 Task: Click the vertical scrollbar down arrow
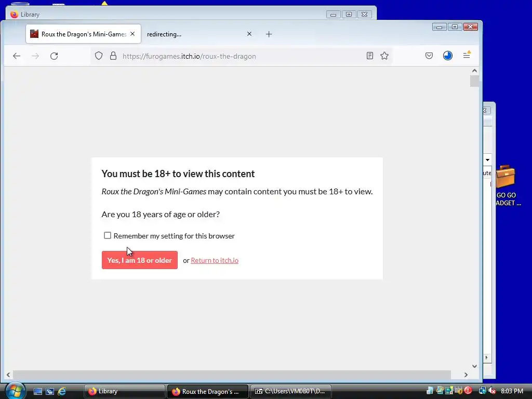click(x=474, y=366)
